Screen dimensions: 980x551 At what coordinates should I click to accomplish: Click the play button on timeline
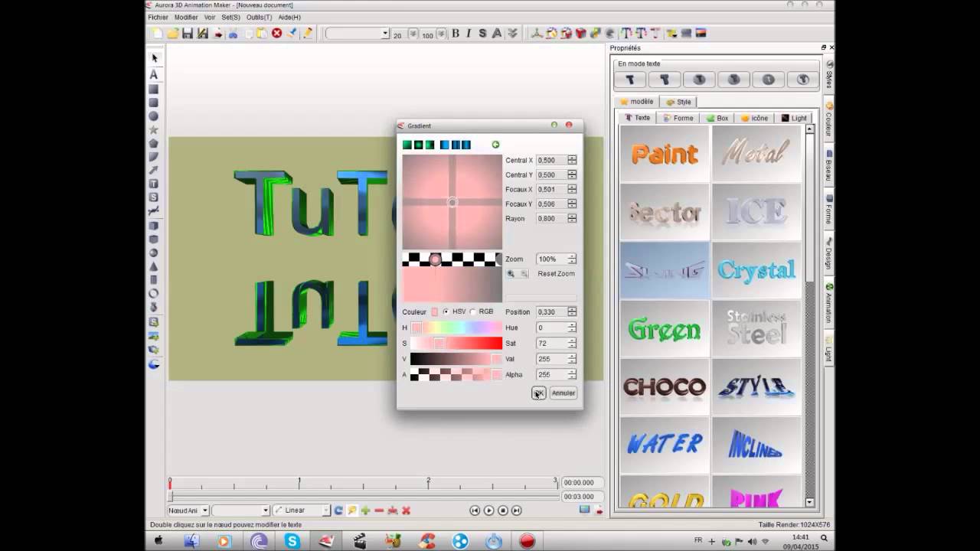pyautogui.click(x=488, y=510)
